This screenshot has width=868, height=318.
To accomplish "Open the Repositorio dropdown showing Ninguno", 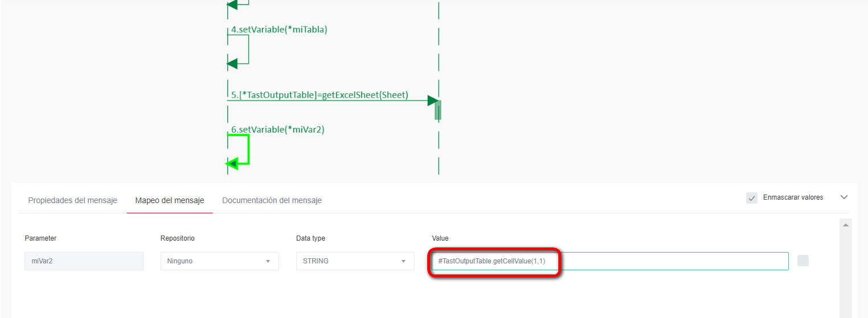I will (219, 261).
